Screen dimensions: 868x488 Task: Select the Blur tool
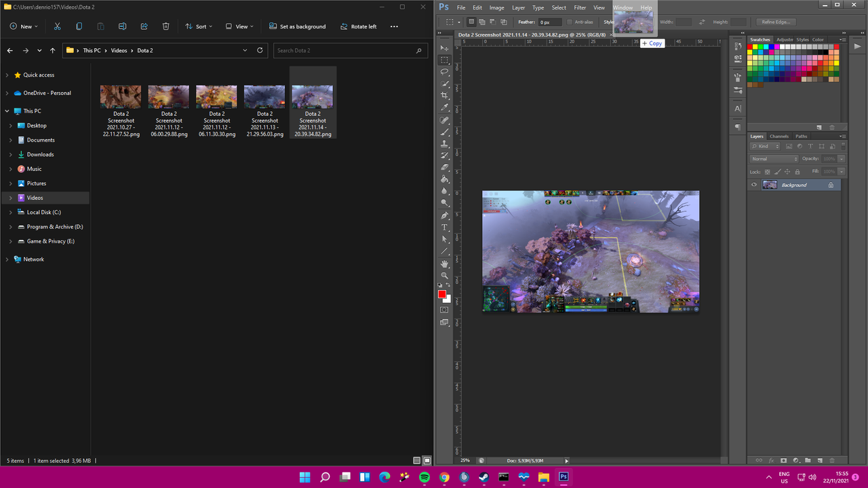(445, 191)
